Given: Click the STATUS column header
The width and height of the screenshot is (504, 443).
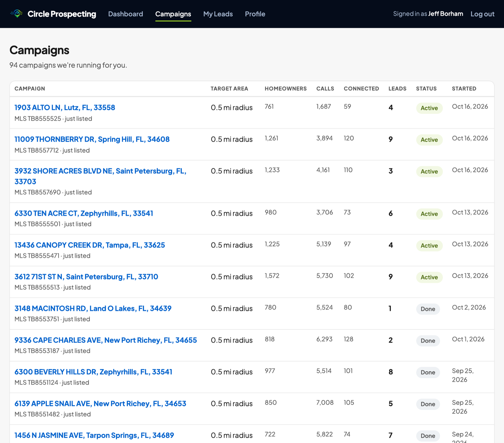Looking at the screenshot, I should pos(426,88).
